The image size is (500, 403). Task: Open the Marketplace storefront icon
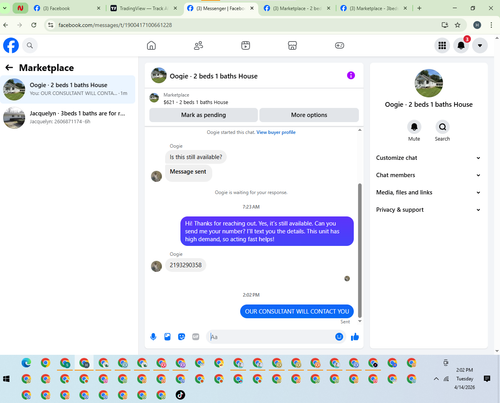(292, 45)
